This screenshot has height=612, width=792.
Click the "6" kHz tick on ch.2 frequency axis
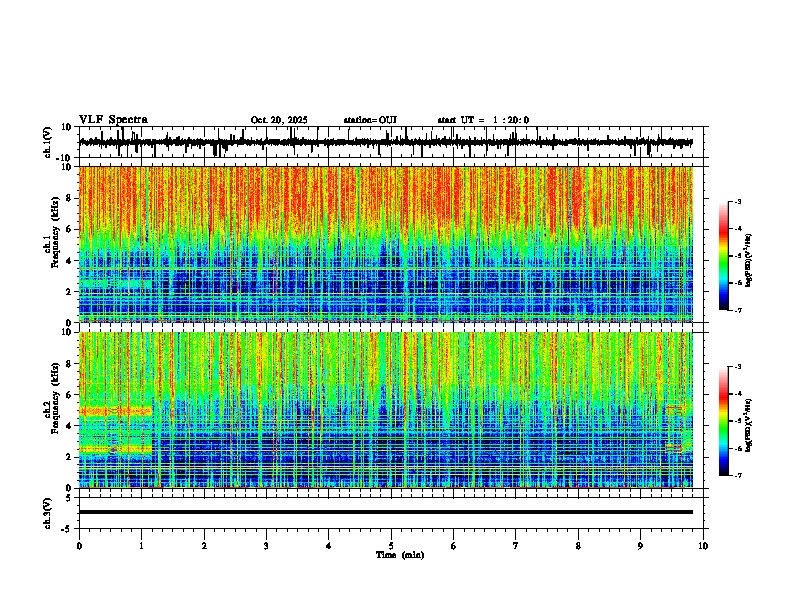pos(69,395)
